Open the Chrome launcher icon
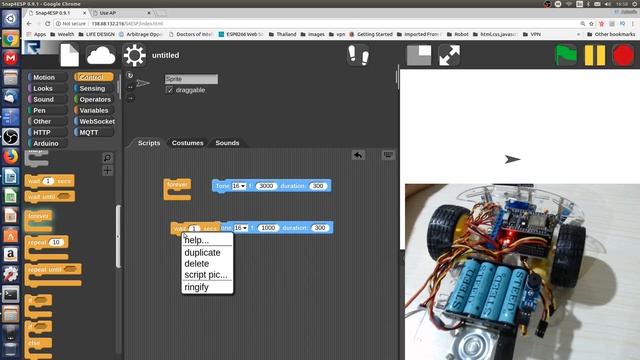Image resolution: width=640 pixels, height=360 pixels. pos(11,39)
